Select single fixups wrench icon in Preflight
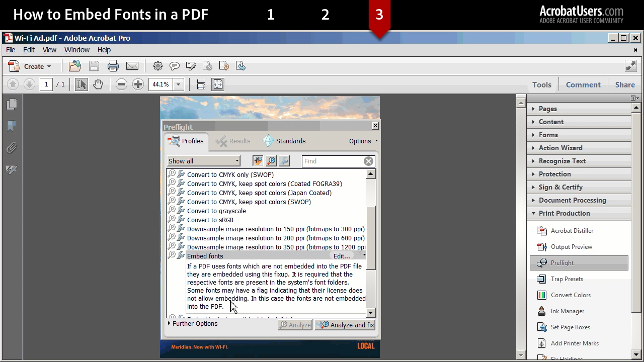This screenshot has height=362, width=644. click(x=285, y=161)
